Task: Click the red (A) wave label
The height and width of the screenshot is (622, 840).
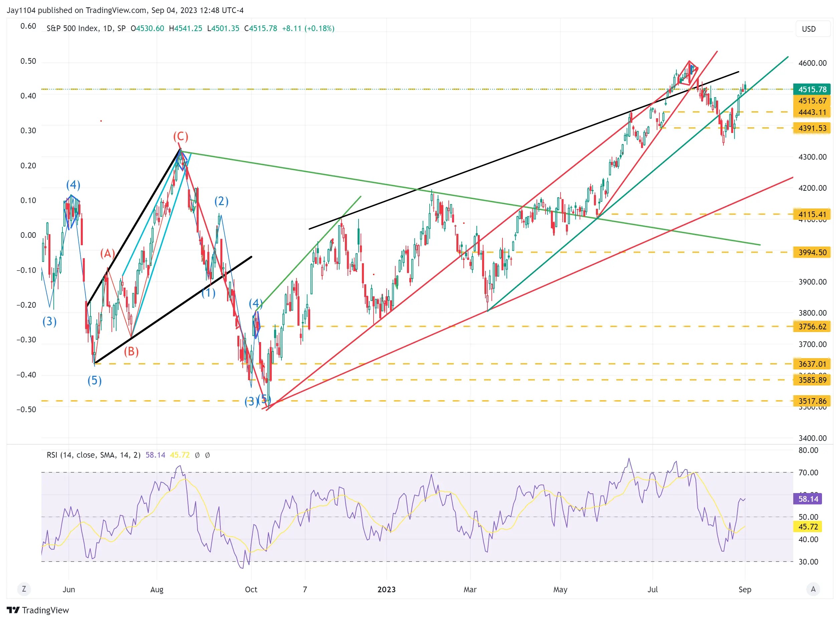Action: tap(108, 253)
